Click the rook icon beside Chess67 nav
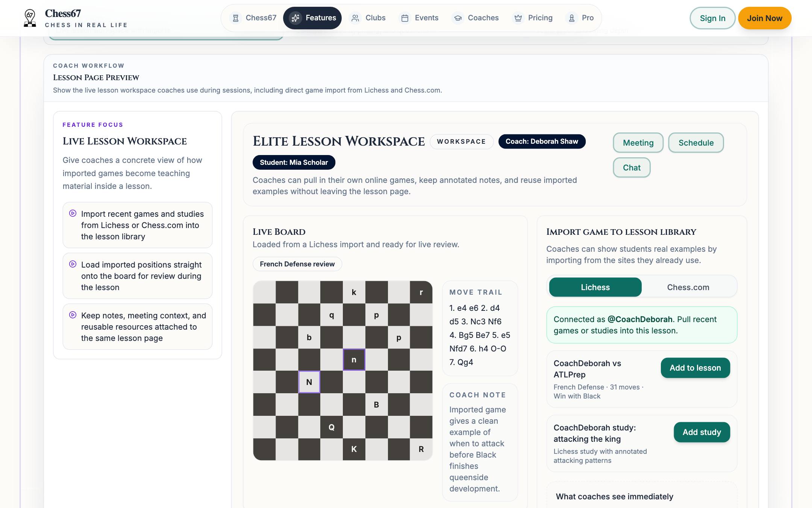 tap(236, 18)
